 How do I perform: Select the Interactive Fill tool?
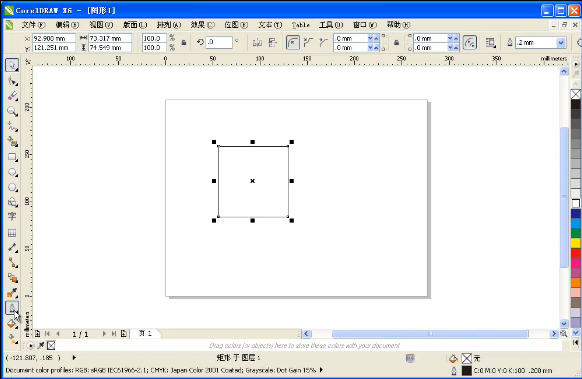coord(12,339)
